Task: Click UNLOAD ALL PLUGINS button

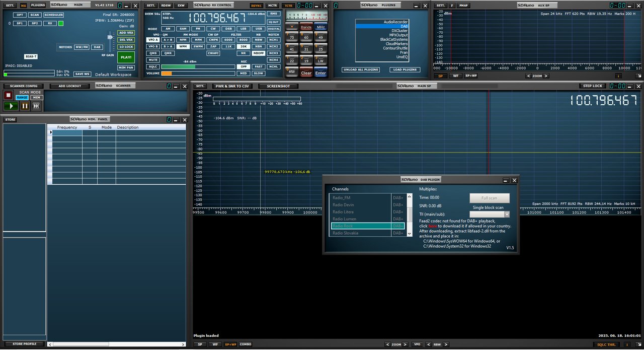Action: [361, 69]
